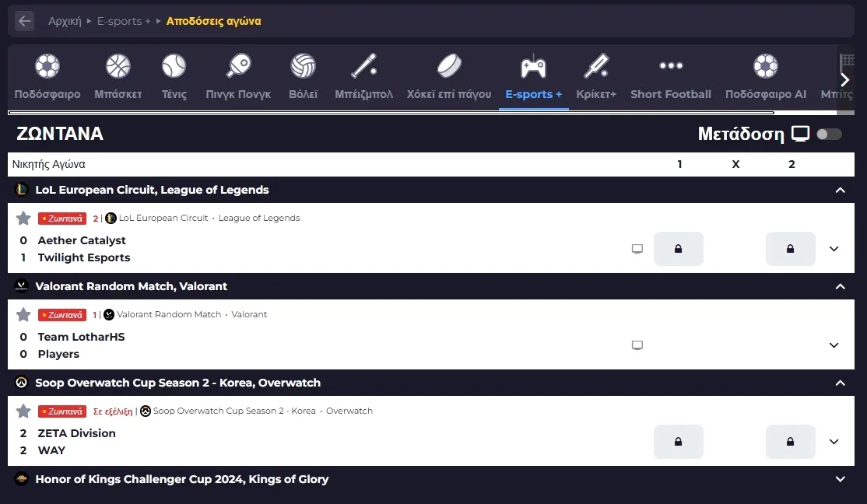Toggle the Μετάδοση broadcast switch
867x504 pixels.
pos(829,134)
